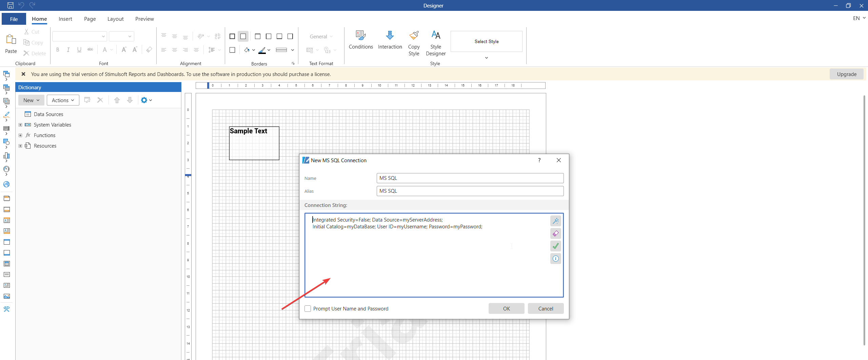Viewport: 868px width, 360px height.
Task: Click the Edit item icon in Dictionary toolbar
Action: point(87,100)
